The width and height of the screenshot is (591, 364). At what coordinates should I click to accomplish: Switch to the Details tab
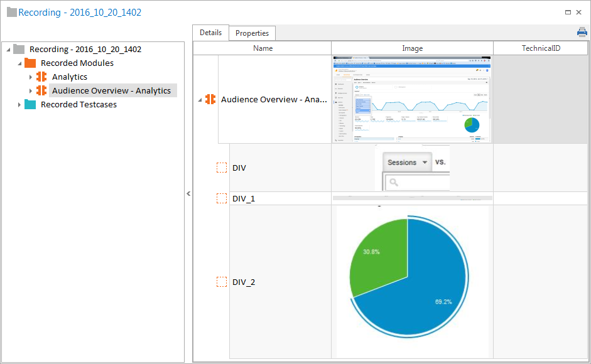click(x=210, y=33)
